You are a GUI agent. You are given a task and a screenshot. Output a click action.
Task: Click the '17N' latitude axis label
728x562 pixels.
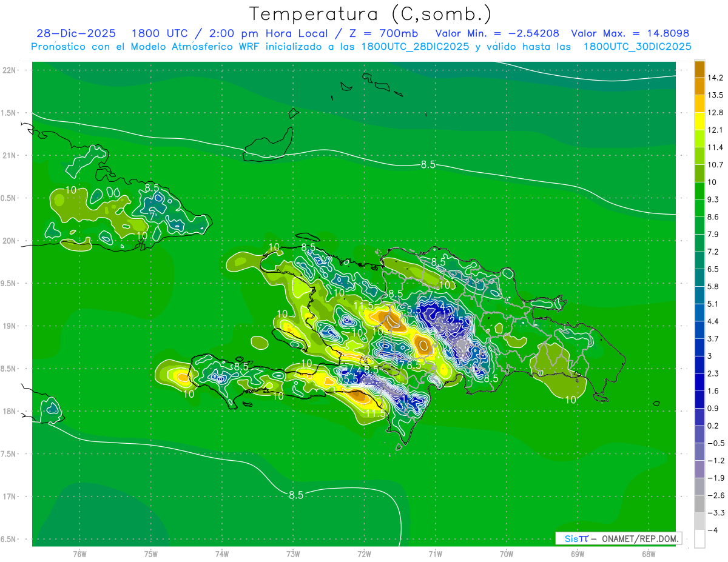point(10,497)
